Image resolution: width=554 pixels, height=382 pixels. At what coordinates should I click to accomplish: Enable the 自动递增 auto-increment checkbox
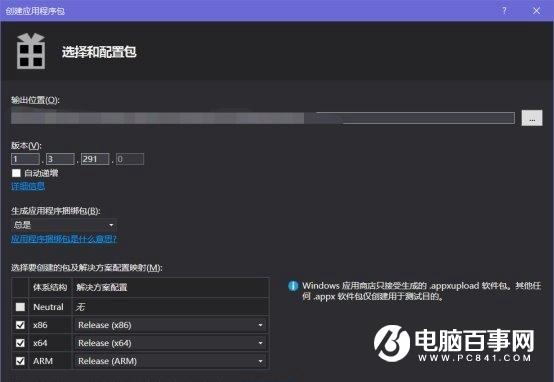[x=16, y=173]
